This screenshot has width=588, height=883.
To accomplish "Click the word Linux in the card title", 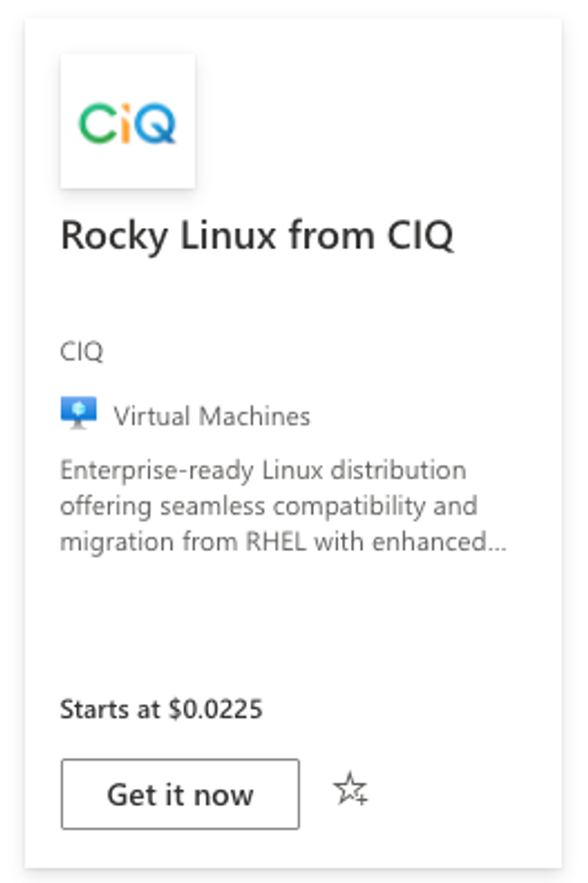I will [x=228, y=234].
